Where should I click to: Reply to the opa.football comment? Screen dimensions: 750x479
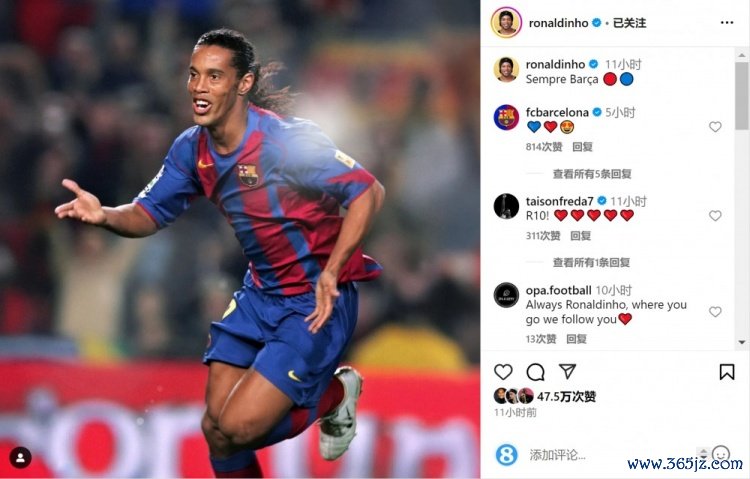pos(576,339)
